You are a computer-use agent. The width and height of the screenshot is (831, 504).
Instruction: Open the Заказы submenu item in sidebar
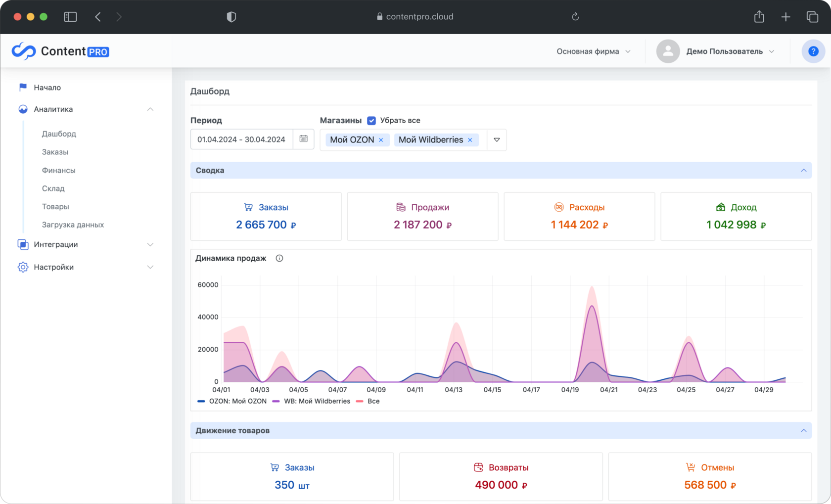point(55,152)
